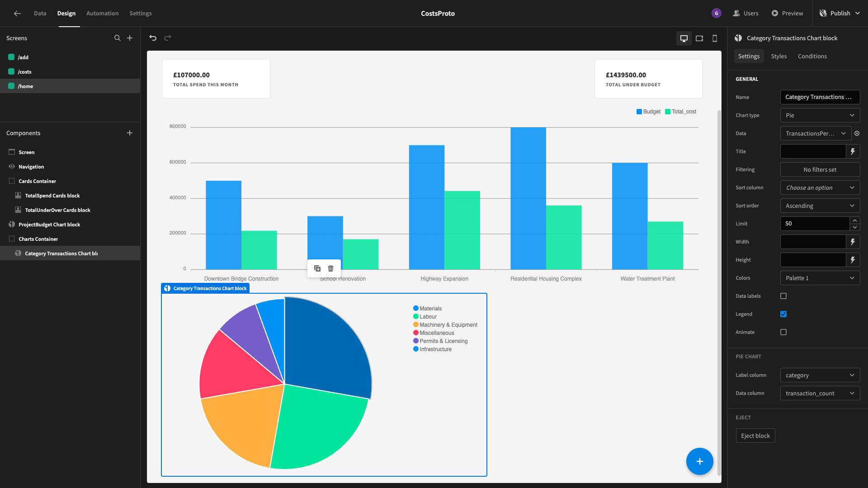Viewport: 868px width, 488px height.
Task: Switch to tablet preview icon
Action: pos(699,38)
